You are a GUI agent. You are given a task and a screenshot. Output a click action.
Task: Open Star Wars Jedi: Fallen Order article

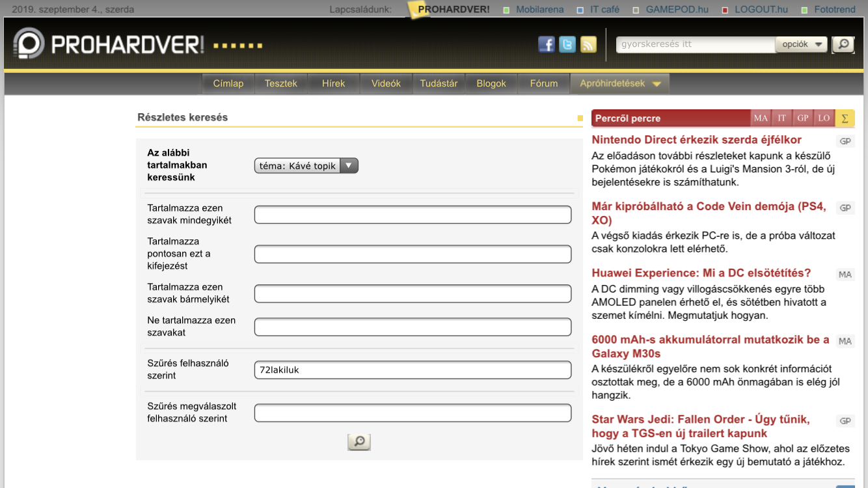tap(701, 426)
